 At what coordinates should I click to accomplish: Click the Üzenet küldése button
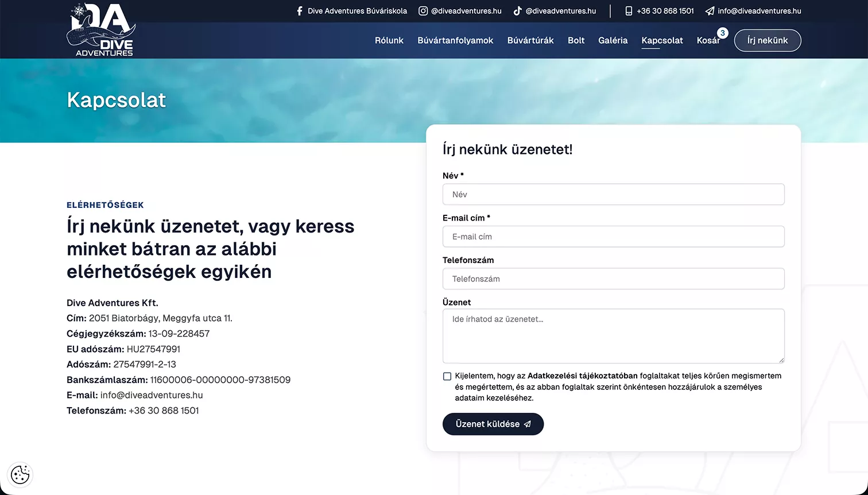493,424
